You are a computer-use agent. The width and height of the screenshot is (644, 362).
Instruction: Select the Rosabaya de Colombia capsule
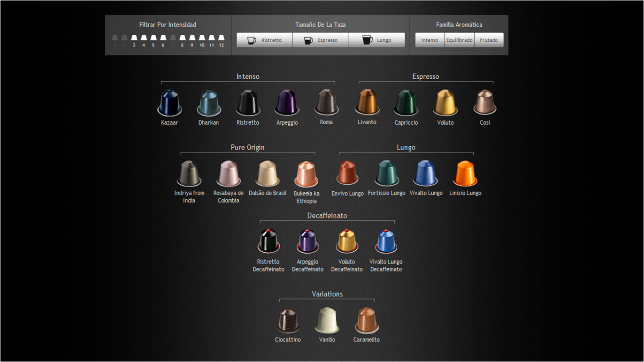tap(229, 173)
